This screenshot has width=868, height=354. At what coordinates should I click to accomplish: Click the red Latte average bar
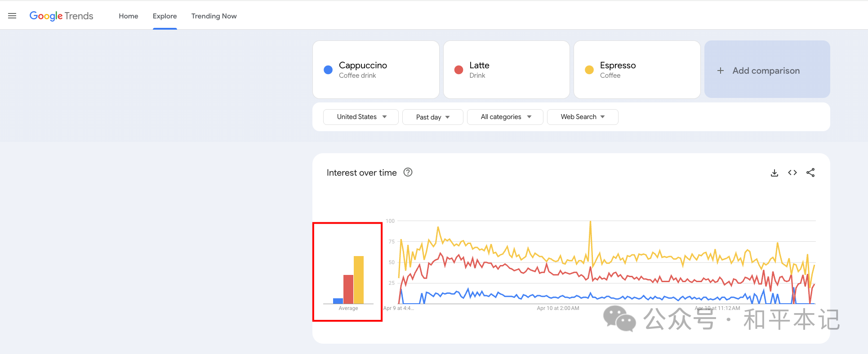[x=348, y=289]
